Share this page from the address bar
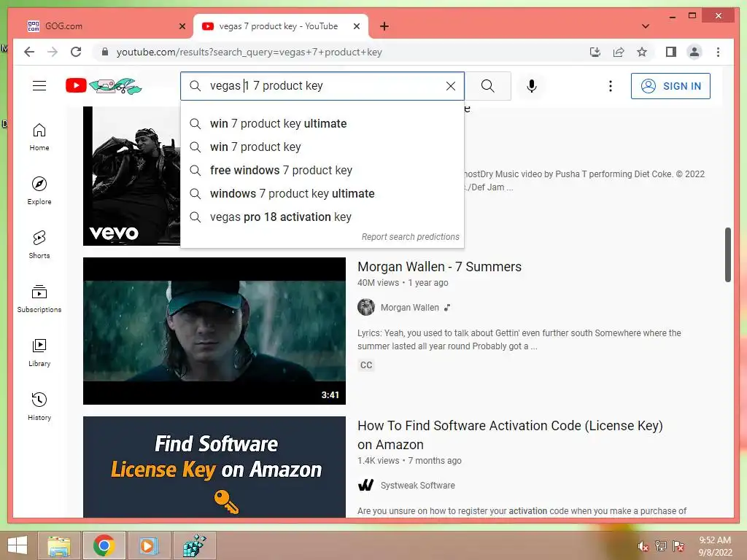Screen dimensions: 747x560 tap(619, 52)
